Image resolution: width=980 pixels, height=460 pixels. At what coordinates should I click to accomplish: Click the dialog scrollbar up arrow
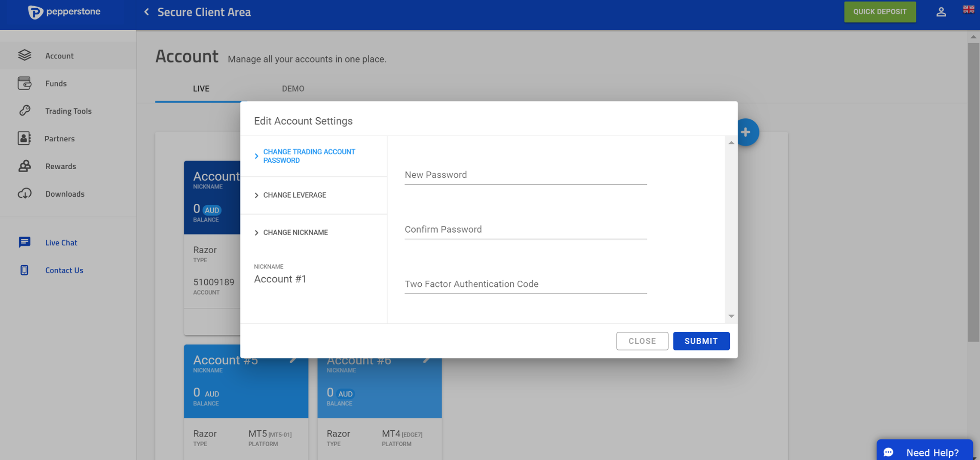point(731,143)
